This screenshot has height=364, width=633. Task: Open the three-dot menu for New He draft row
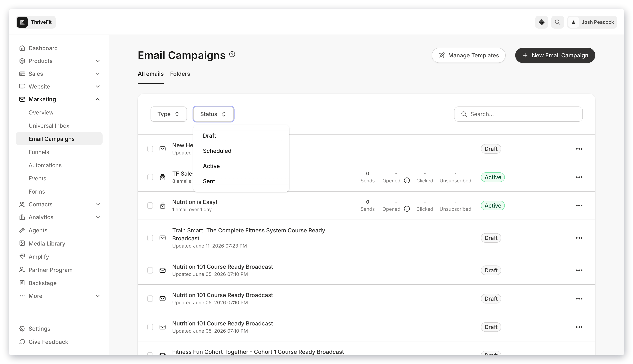tap(579, 149)
